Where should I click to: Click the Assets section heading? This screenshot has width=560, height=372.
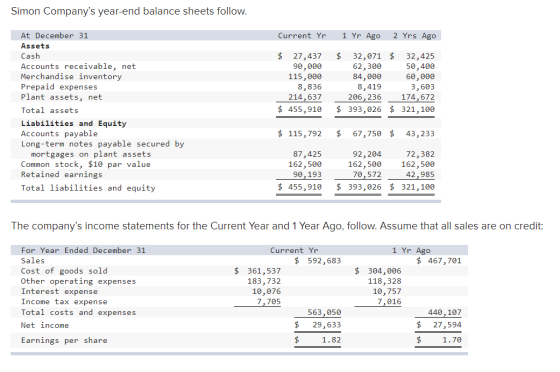coord(35,46)
